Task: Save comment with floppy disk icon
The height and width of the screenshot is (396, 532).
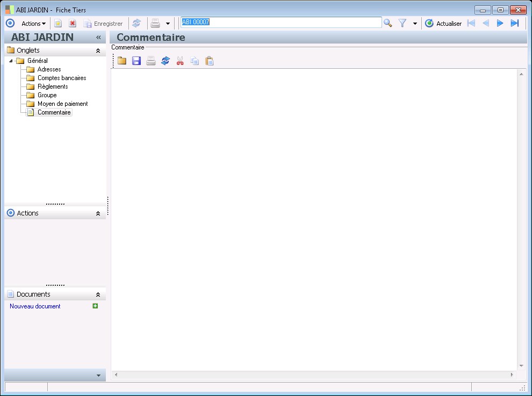Action: 136,61
